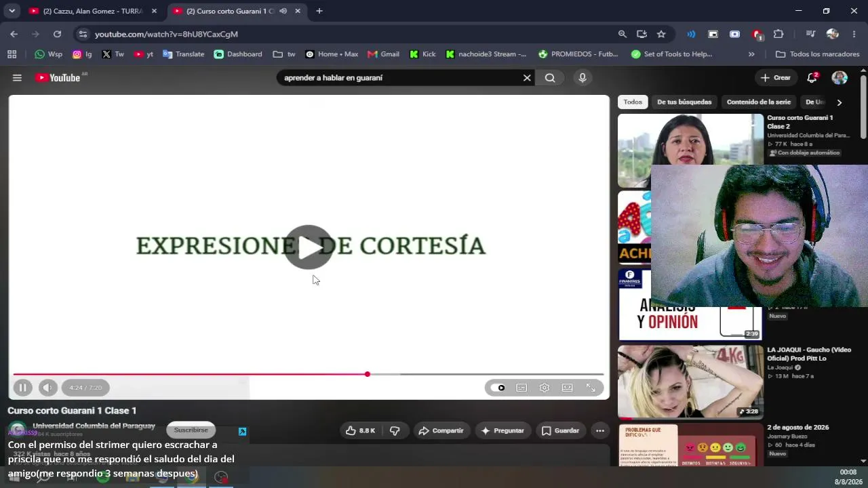This screenshot has height=488, width=868.
Task: Show more filter chips with right arrow
Action: [839, 102]
